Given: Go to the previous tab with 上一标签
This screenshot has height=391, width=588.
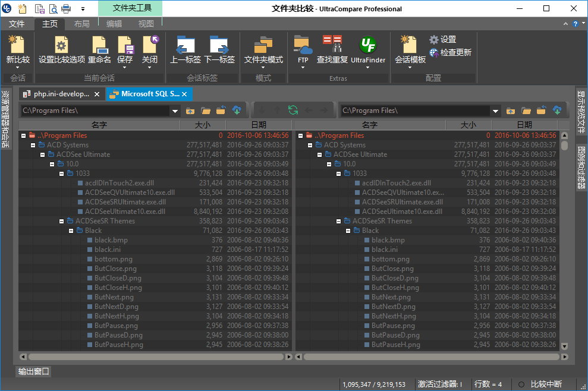Looking at the screenshot, I should (185, 51).
